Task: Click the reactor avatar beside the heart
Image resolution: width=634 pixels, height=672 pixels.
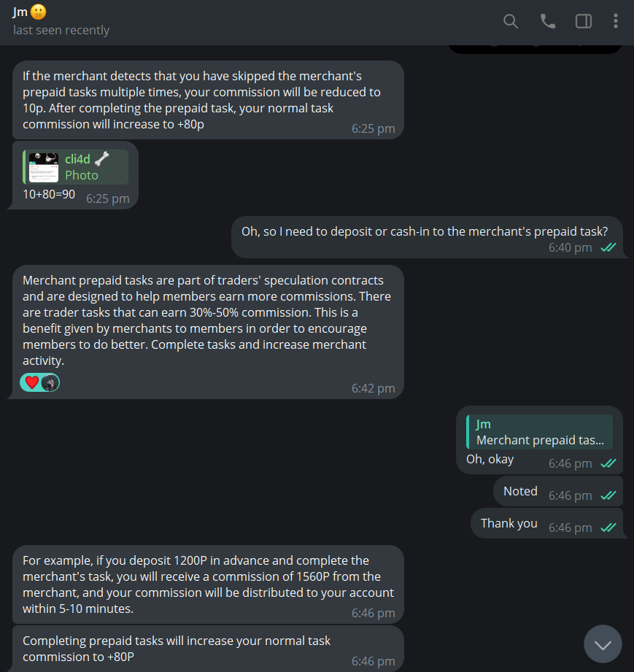Action: 50,383
